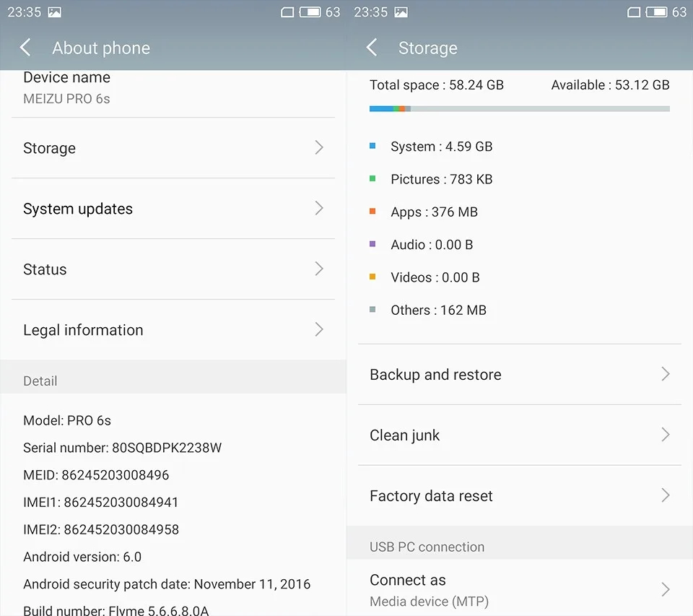The image size is (693, 616).
Task: Tap green Pictures color swatch
Action: (x=372, y=178)
